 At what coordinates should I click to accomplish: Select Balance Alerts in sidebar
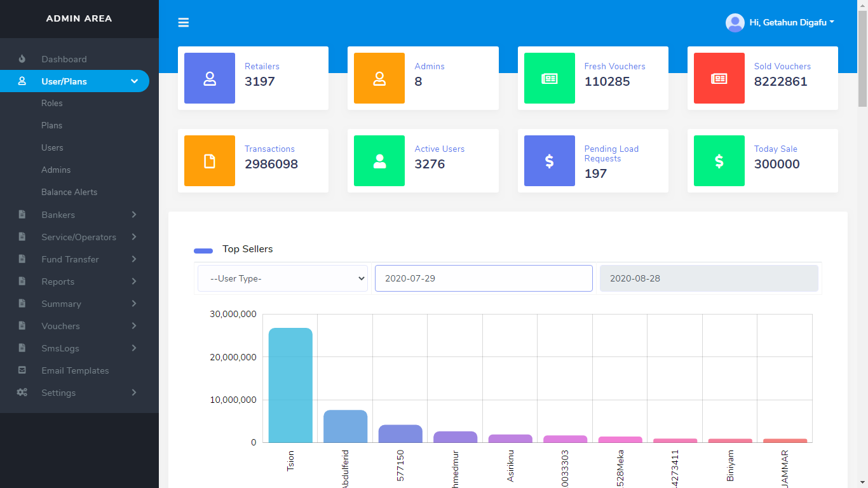click(x=69, y=192)
